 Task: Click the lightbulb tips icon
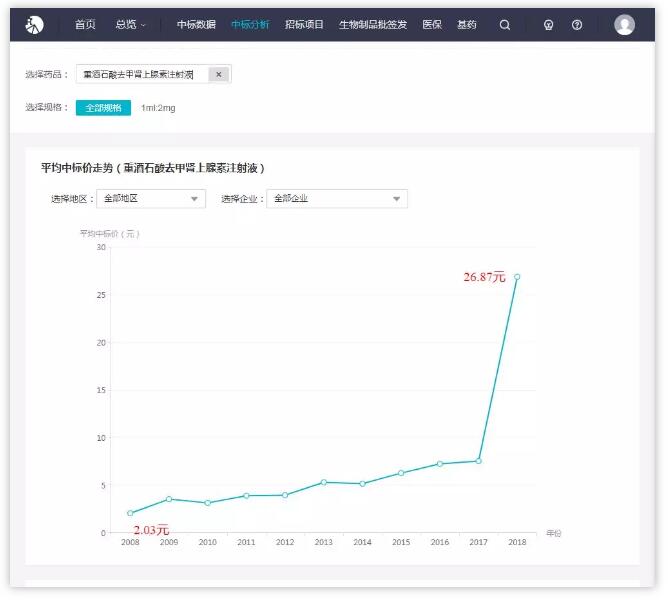click(x=548, y=25)
